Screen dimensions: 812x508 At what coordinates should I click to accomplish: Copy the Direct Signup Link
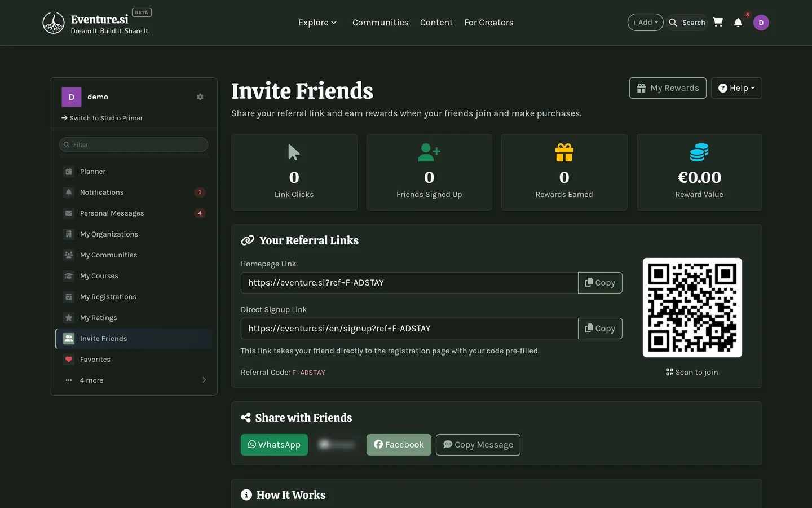(600, 329)
